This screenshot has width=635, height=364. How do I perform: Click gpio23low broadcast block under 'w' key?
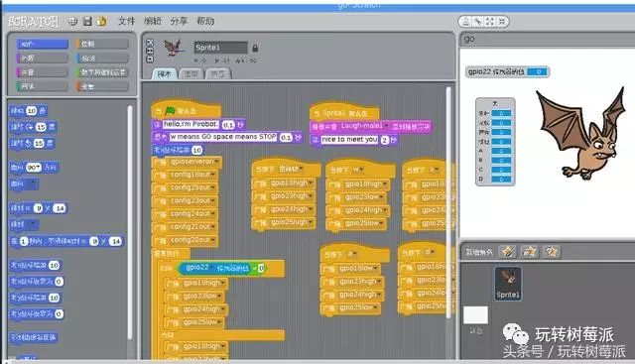pos(356,197)
